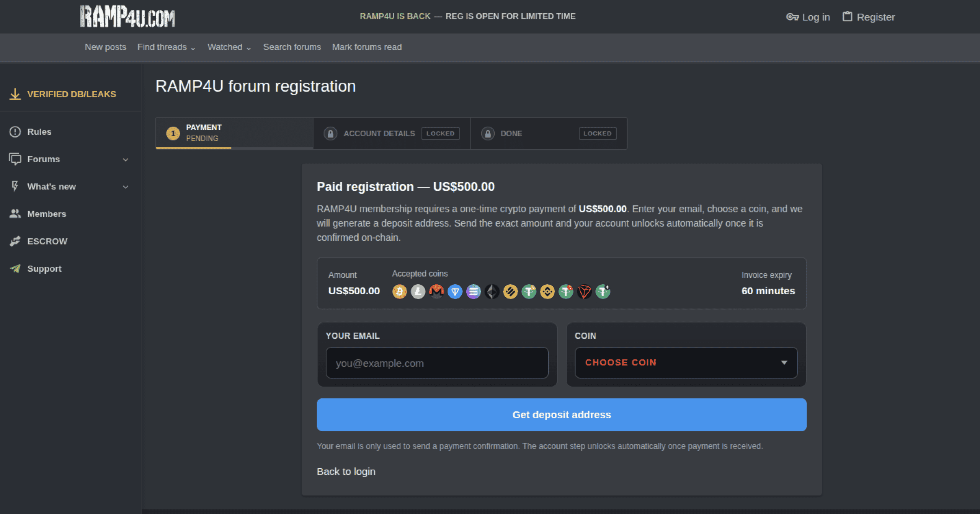Click the Register link in the header
Viewport: 980px width, 514px height.
point(869,17)
